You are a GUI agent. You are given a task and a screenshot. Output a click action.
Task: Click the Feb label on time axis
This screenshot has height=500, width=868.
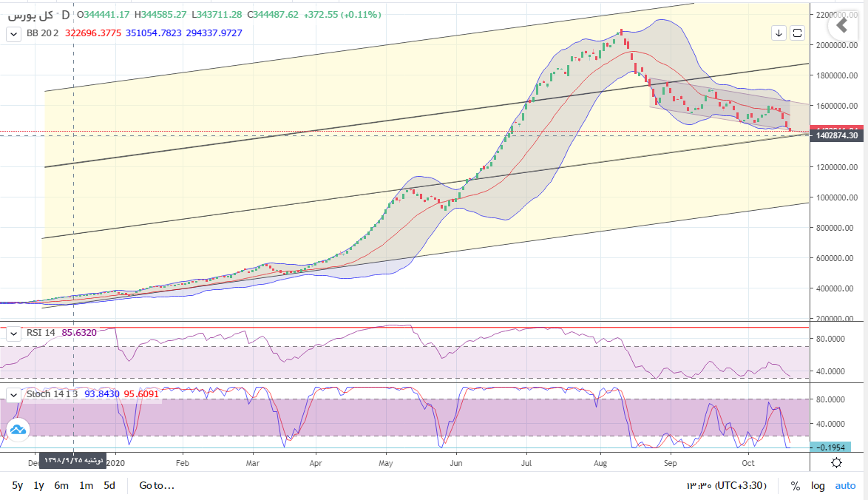point(182,463)
